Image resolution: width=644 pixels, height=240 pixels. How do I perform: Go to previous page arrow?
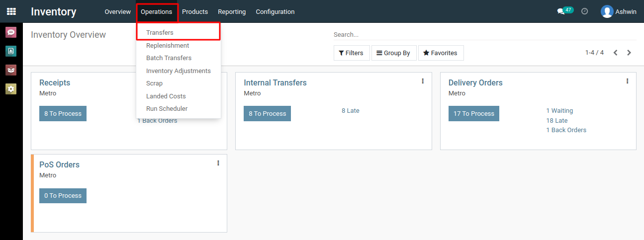click(616, 53)
